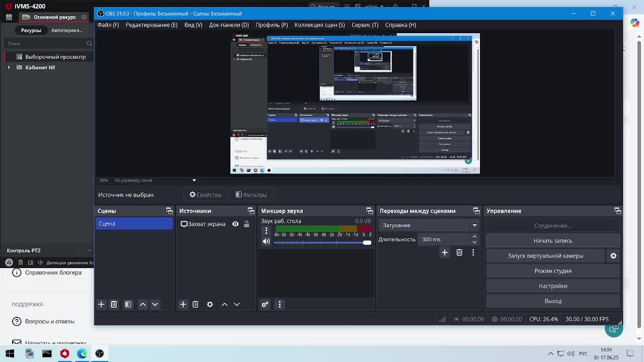Click Запуск виртуальной камеры button
644x362 pixels.
coord(545,256)
